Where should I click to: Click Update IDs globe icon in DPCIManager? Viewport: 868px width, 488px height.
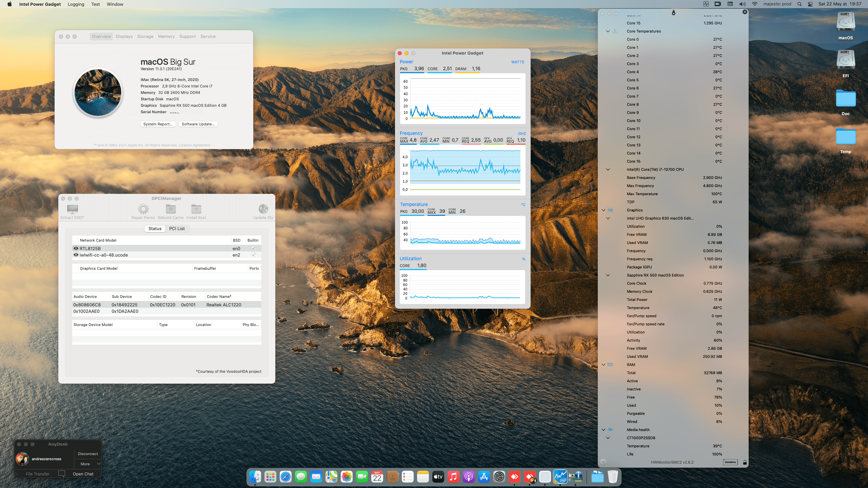(263, 209)
